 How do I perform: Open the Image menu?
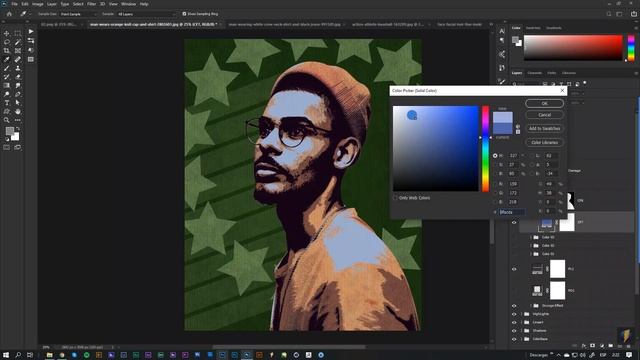(x=38, y=4)
